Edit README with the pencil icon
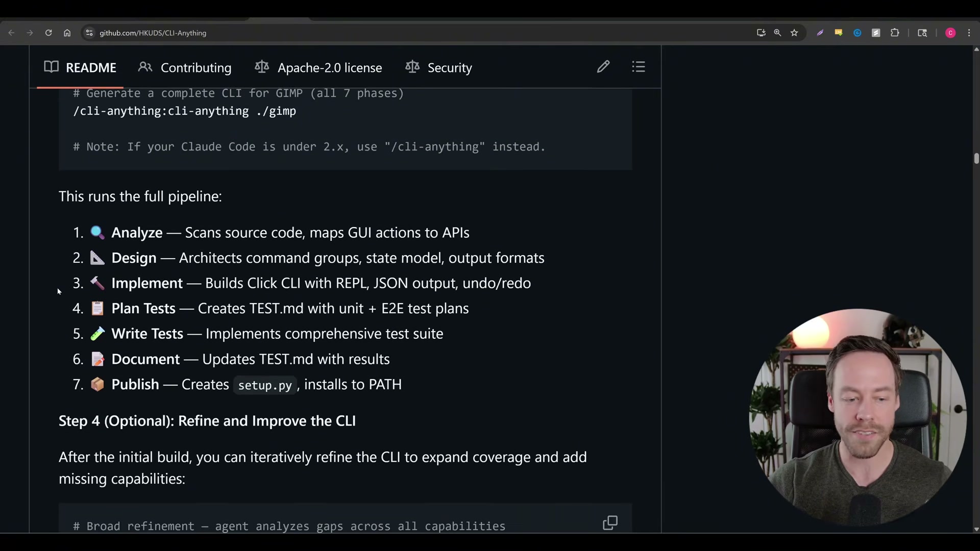Viewport: 980px width, 551px height. click(603, 67)
